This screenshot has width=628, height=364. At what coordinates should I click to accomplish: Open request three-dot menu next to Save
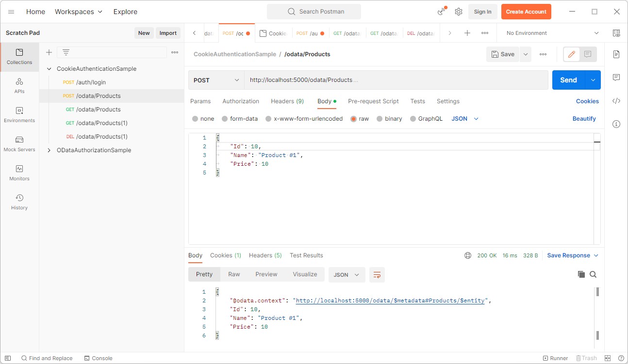click(x=543, y=54)
